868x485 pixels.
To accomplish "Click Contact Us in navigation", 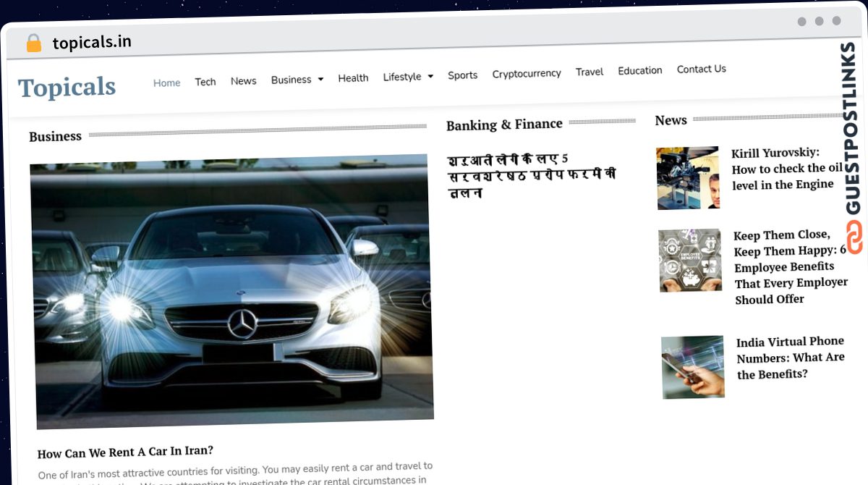I will click(x=701, y=69).
